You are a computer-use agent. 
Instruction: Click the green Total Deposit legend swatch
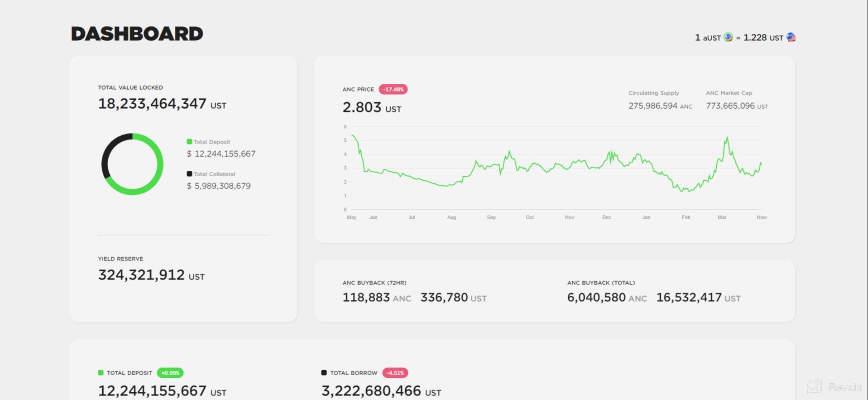[189, 142]
